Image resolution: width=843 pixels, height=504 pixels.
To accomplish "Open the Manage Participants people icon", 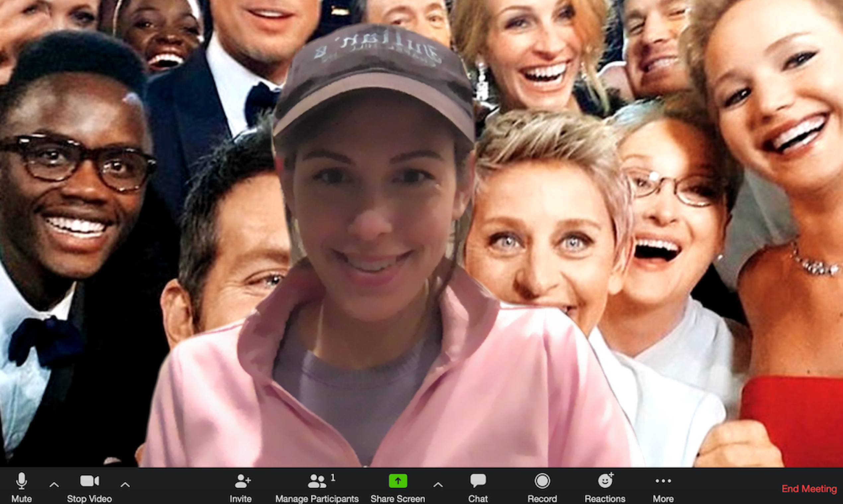I will (x=317, y=481).
